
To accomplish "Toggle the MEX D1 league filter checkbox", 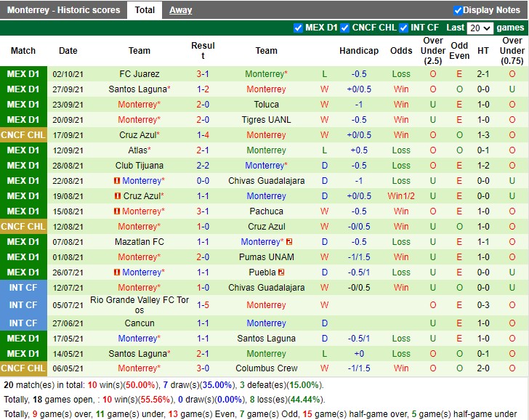I will click(298, 28).
